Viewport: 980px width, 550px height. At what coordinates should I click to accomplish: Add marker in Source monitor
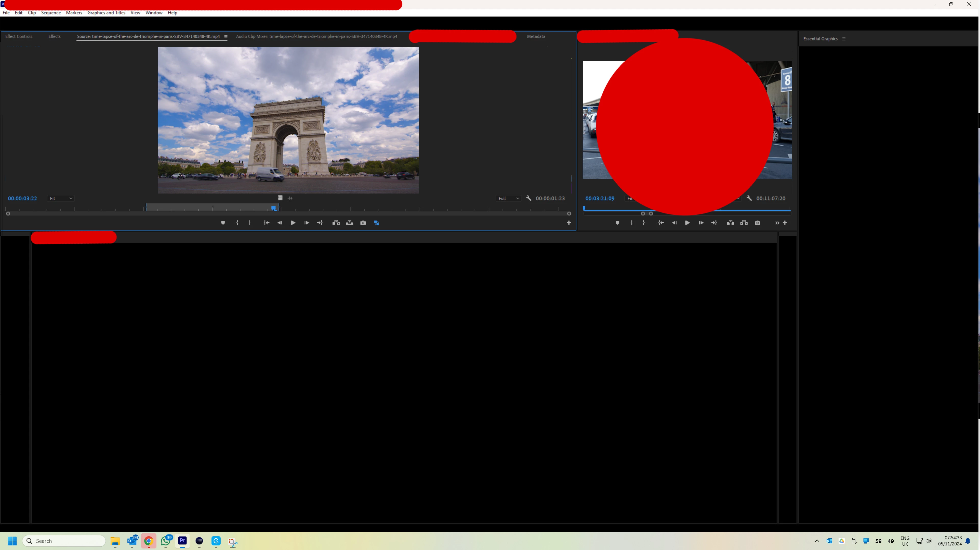223,223
